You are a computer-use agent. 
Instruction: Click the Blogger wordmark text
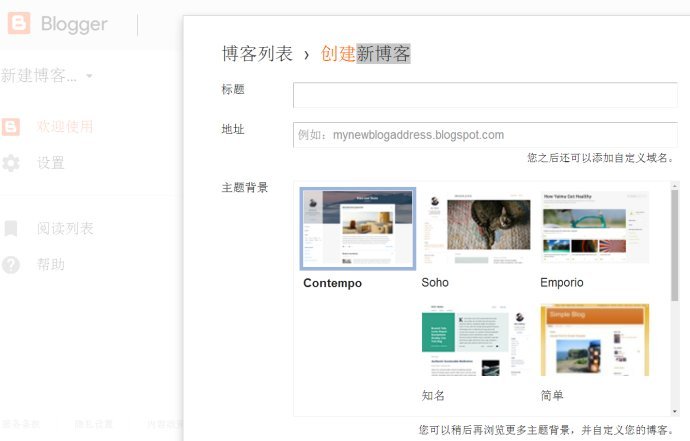tap(74, 24)
